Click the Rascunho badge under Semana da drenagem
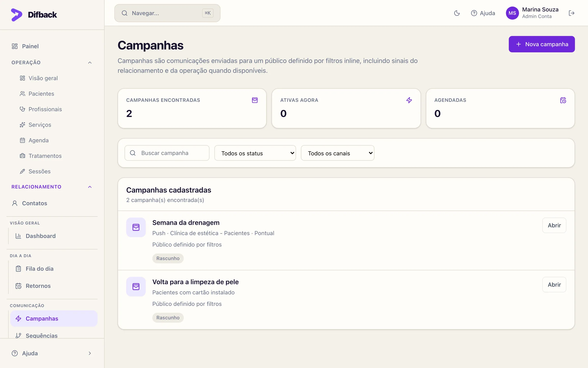 (x=168, y=258)
